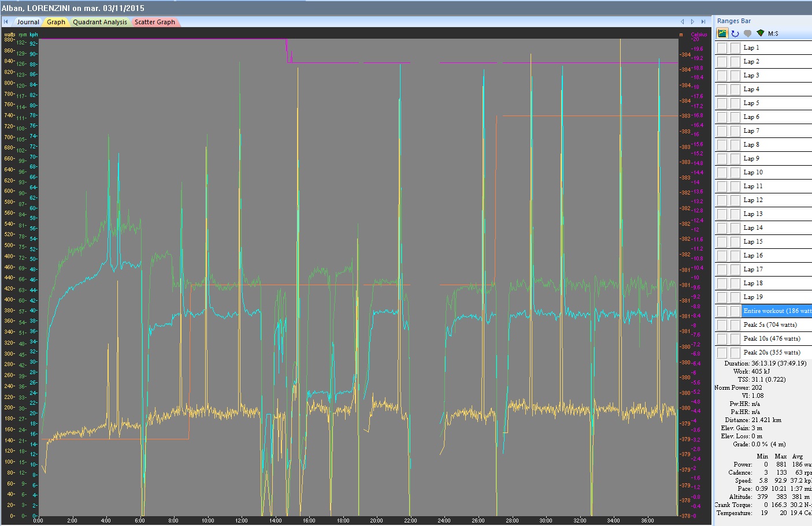
Task: Click the graph view icon in Ranges Bar
Action: pos(722,33)
